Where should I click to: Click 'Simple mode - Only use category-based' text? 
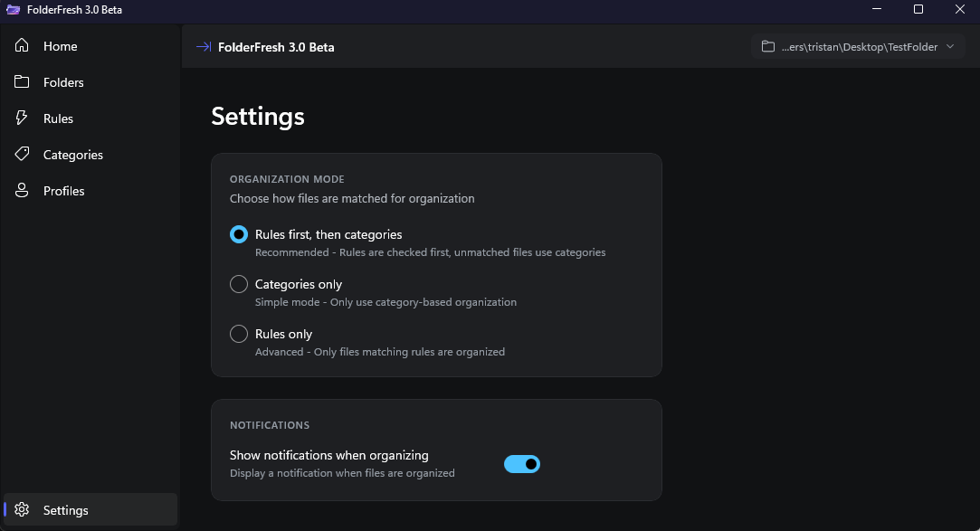point(385,302)
